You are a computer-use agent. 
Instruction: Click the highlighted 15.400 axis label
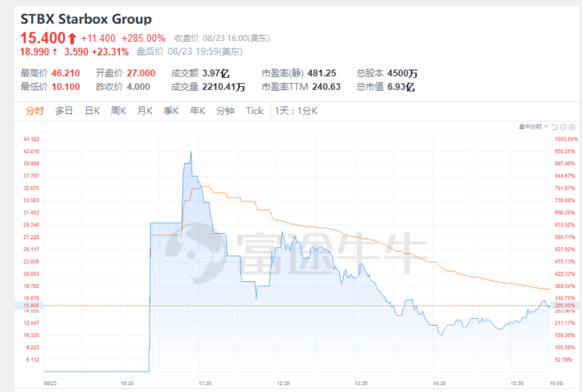click(31, 306)
